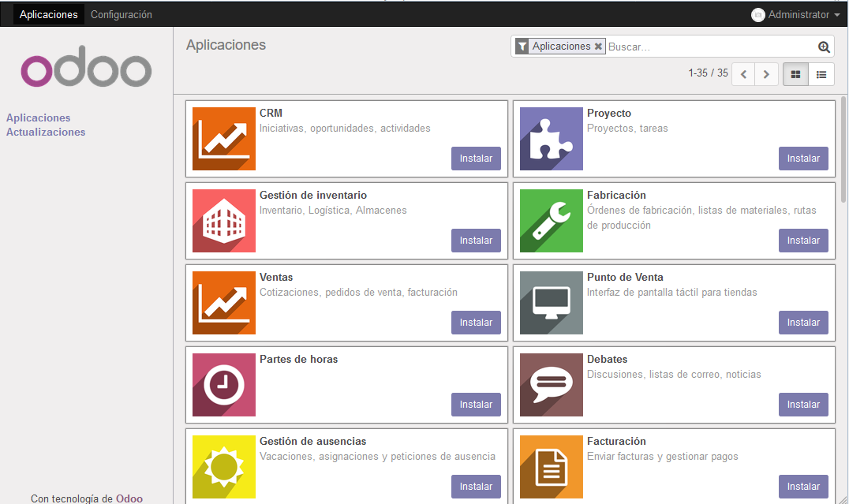Click the Buscar search field
The image size is (849, 504).
[x=710, y=47]
